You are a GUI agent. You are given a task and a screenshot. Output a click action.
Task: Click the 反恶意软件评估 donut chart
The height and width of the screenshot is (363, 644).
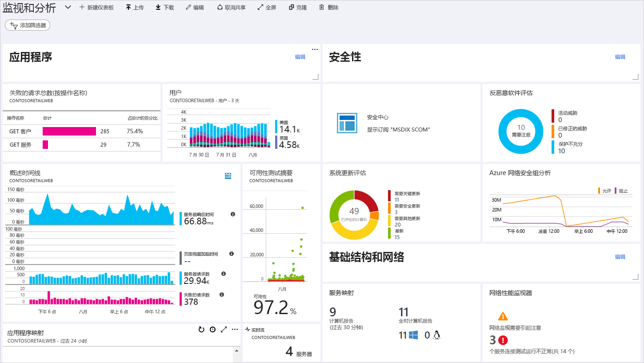click(x=521, y=131)
